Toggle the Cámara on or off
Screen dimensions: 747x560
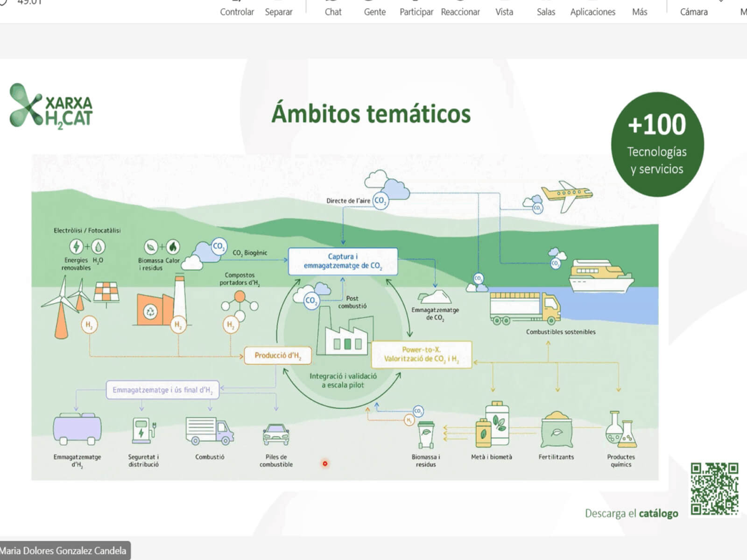[693, 12]
